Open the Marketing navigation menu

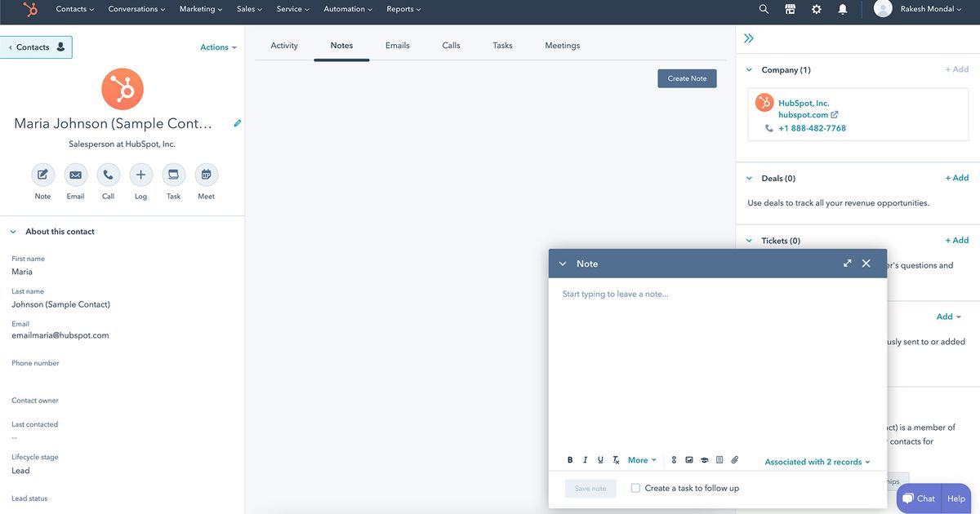201,9
